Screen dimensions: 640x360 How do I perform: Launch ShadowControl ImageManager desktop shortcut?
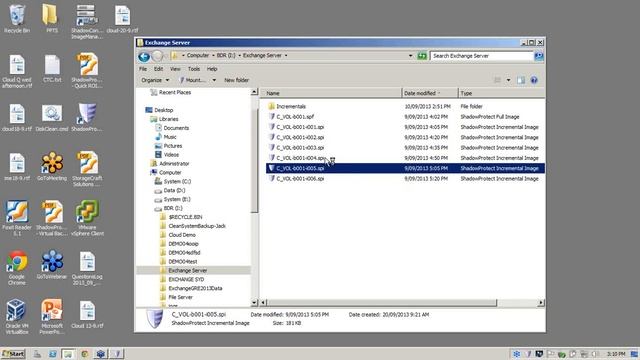(87, 22)
